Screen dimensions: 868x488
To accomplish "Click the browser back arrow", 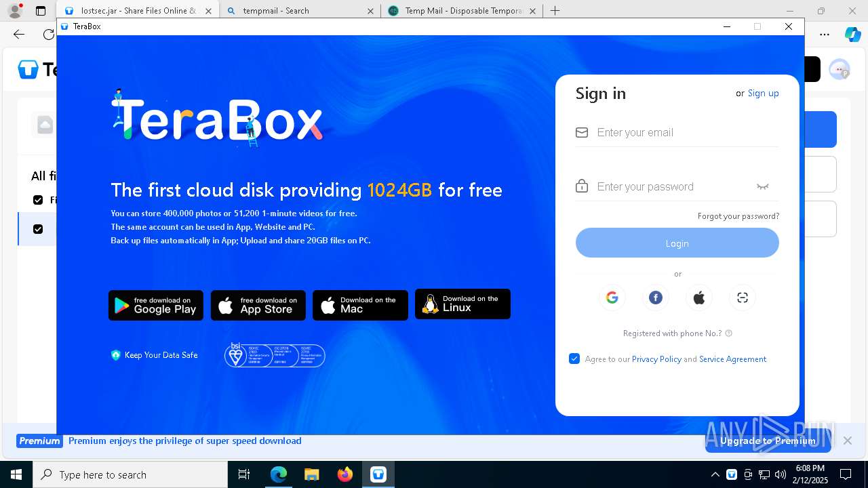I will [19, 34].
